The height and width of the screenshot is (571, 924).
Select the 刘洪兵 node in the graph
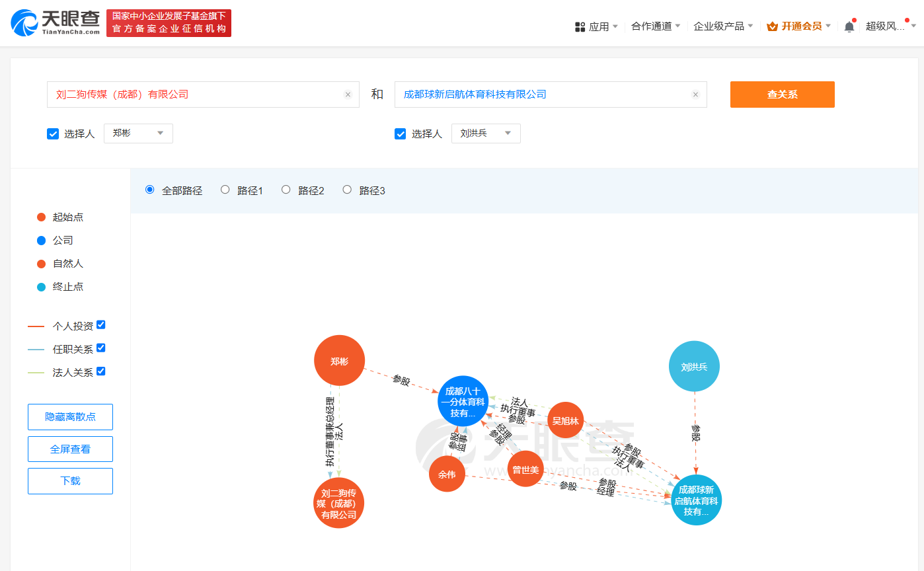pyautogui.click(x=694, y=366)
